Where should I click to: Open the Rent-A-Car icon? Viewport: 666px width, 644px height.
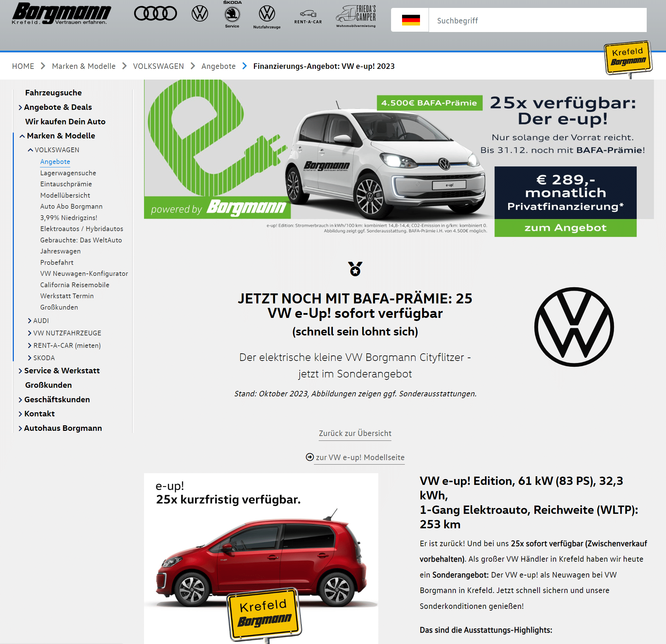tap(308, 17)
